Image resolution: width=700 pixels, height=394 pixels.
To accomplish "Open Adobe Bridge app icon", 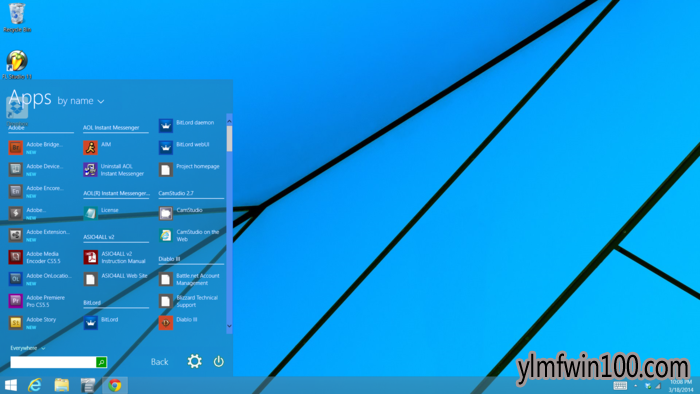I will [16, 147].
